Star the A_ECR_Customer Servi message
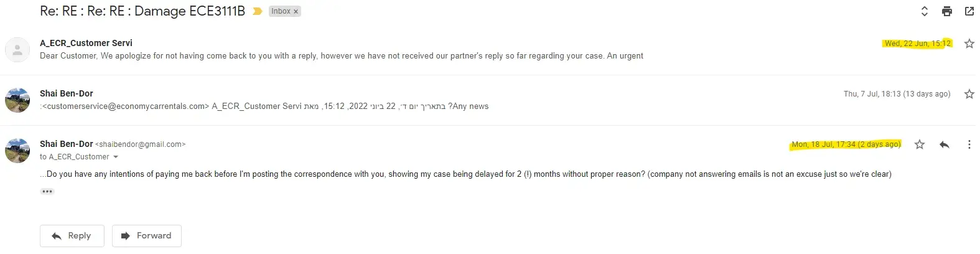This screenshot has width=980, height=254. (x=969, y=44)
